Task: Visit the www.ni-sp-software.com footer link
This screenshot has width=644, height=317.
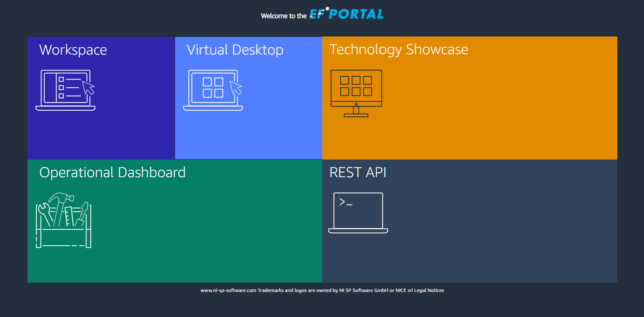Action: (228, 290)
